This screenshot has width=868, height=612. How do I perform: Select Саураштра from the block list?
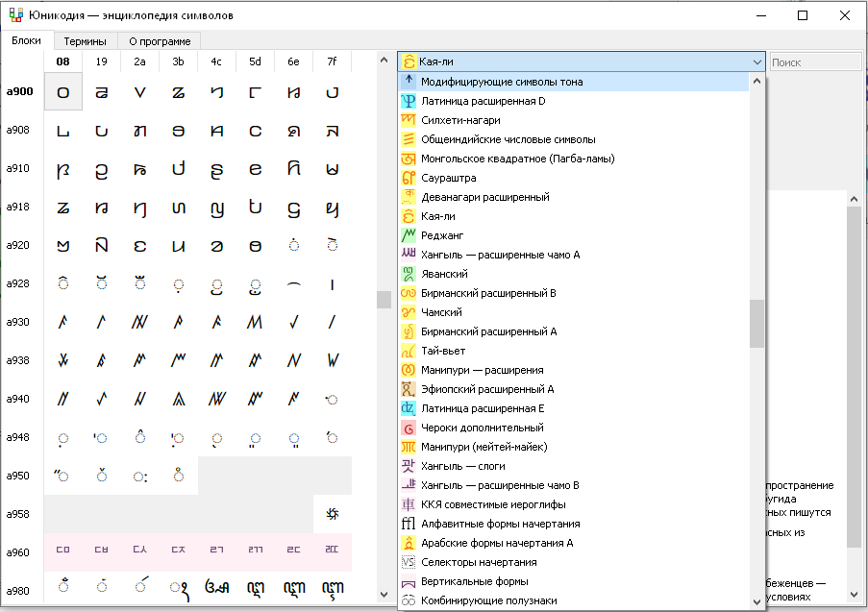click(448, 178)
